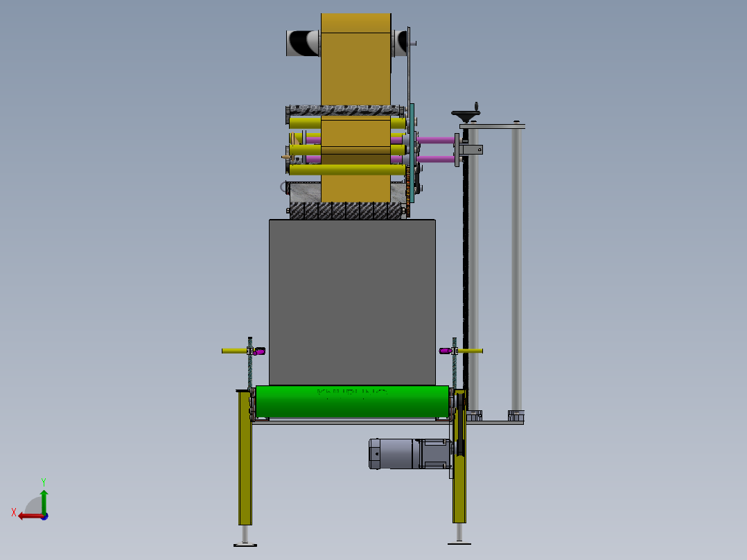The width and height of the screenshot is (747, 560).
Task: Select the large gray box on the conveyor
Action: pos(352,302)
